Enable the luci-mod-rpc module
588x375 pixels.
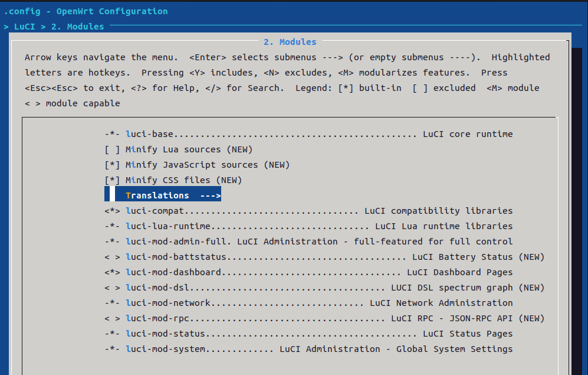coord(112,319)
